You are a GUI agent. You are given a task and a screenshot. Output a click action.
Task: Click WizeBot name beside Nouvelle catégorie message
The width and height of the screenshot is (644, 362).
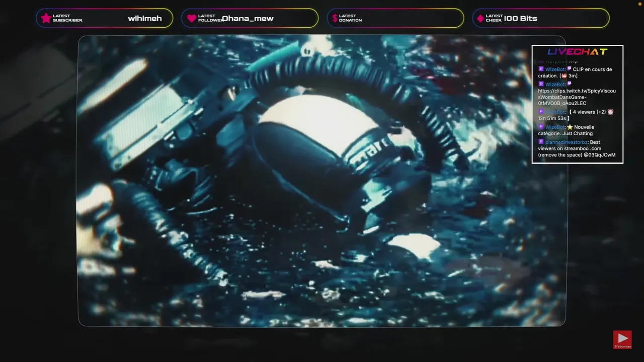tap(555, 127)
